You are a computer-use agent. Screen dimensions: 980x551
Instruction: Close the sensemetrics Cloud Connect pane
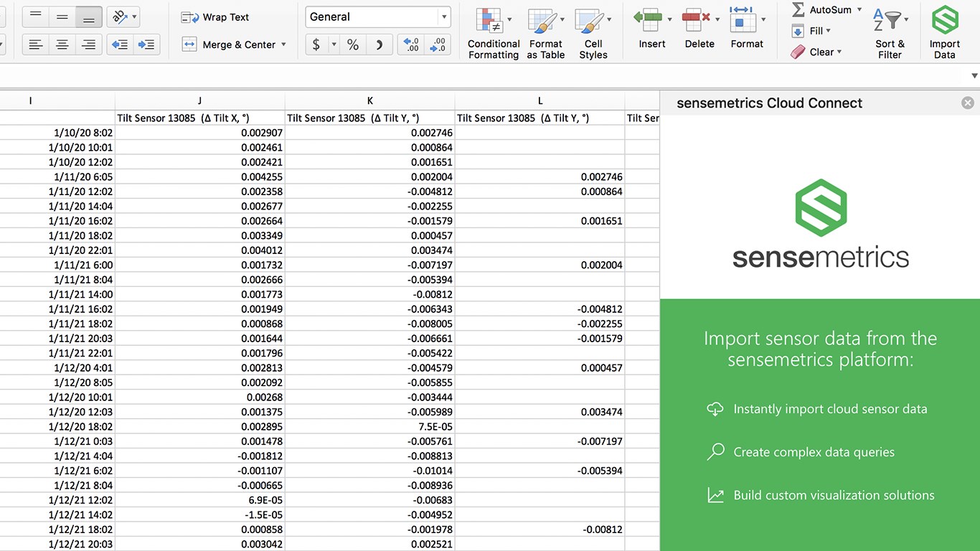(968, 103)
